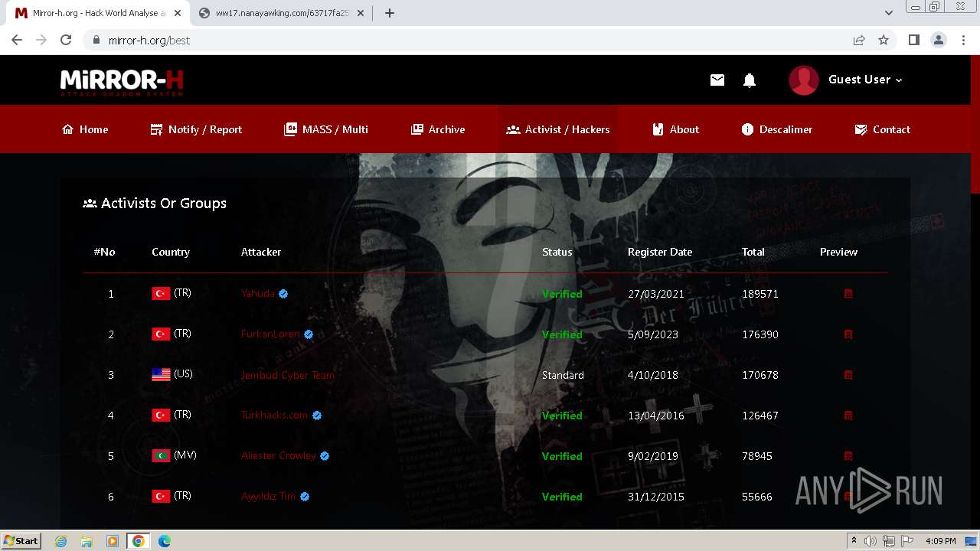This screenshot has height=551, width=980.
Task: Open the About page
Action: 675,129
